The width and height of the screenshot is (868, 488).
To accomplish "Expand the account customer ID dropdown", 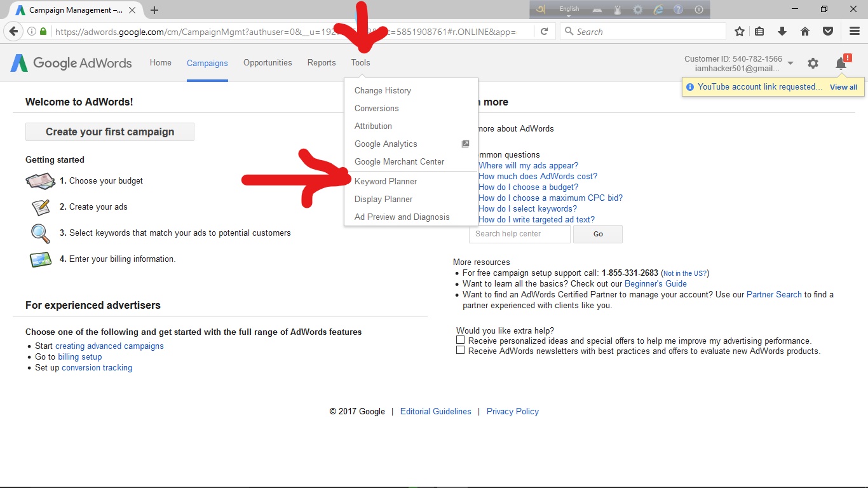I will [790, 63].
